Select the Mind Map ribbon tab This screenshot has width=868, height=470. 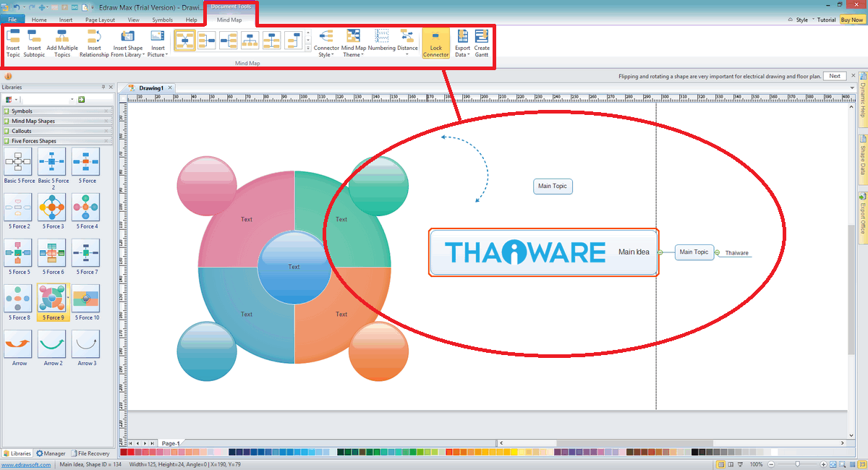tap(229, 20)
